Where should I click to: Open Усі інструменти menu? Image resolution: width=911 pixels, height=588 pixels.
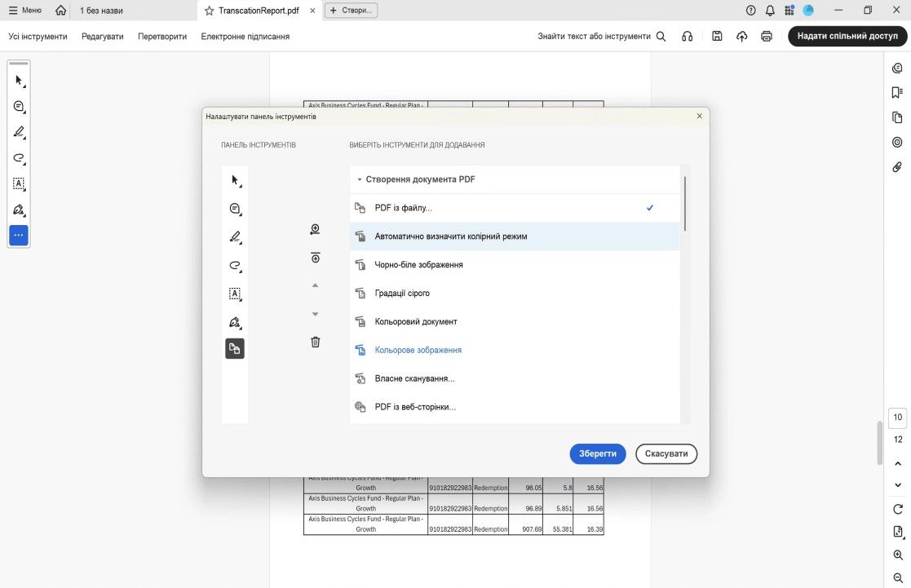pos(38,36)
